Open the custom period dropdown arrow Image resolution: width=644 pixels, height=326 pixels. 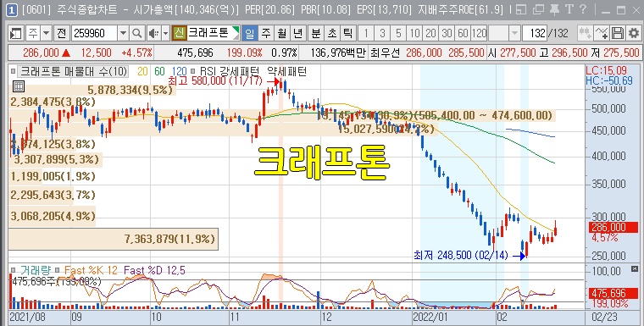514,33
